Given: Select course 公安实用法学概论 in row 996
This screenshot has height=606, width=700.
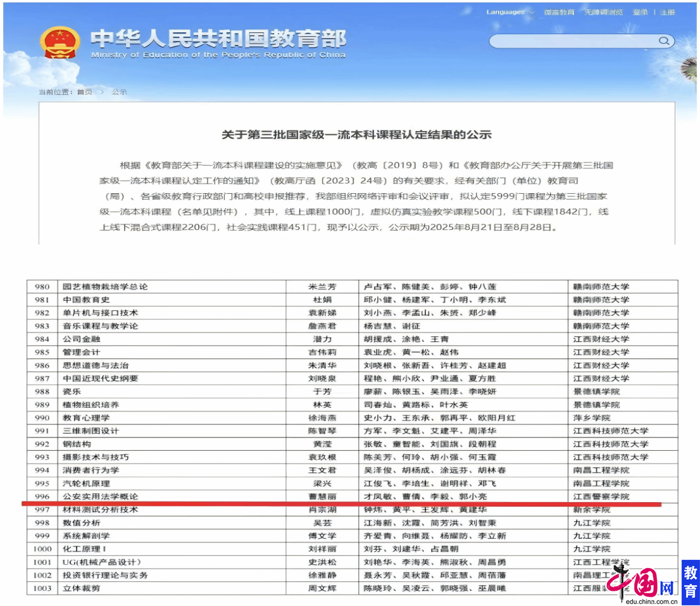Looking at the screenshot, I should (x=100, y=496).
